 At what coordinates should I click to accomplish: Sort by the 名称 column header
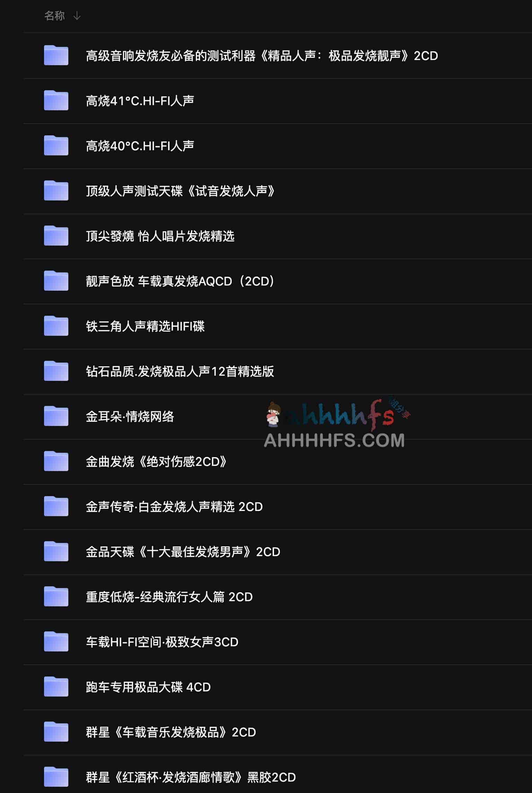54,16
